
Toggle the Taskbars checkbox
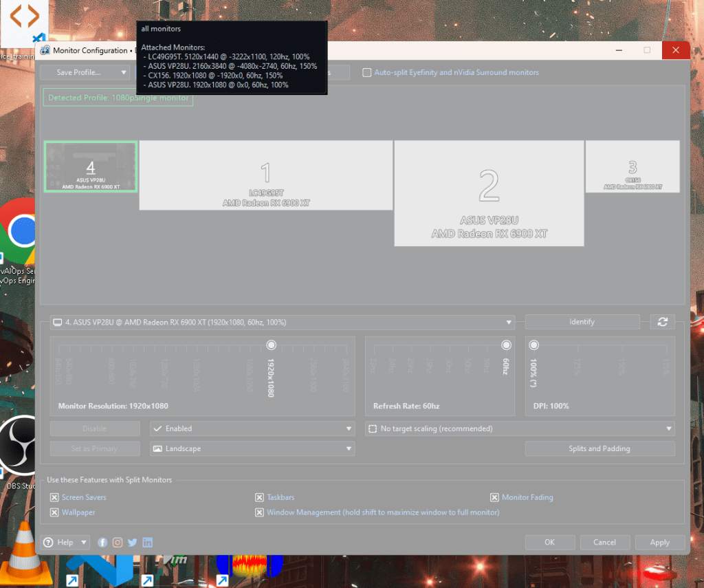259,497
